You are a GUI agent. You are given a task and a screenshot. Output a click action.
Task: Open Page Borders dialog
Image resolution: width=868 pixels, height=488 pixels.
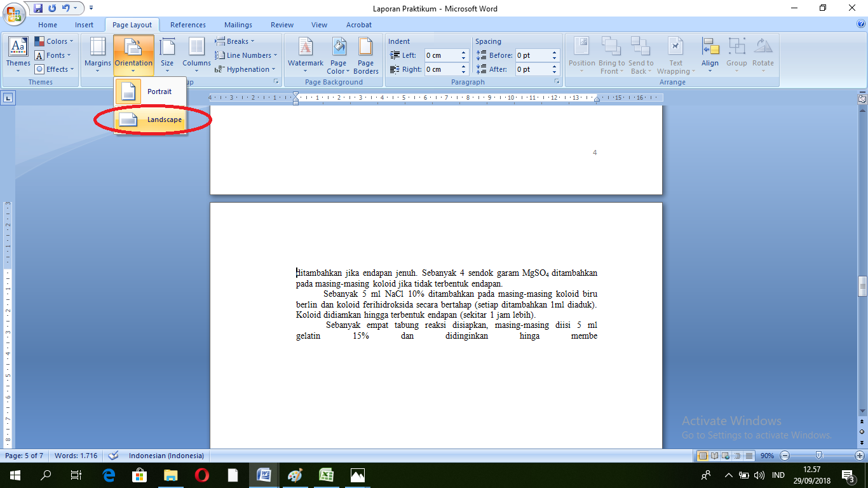point(365,55)
